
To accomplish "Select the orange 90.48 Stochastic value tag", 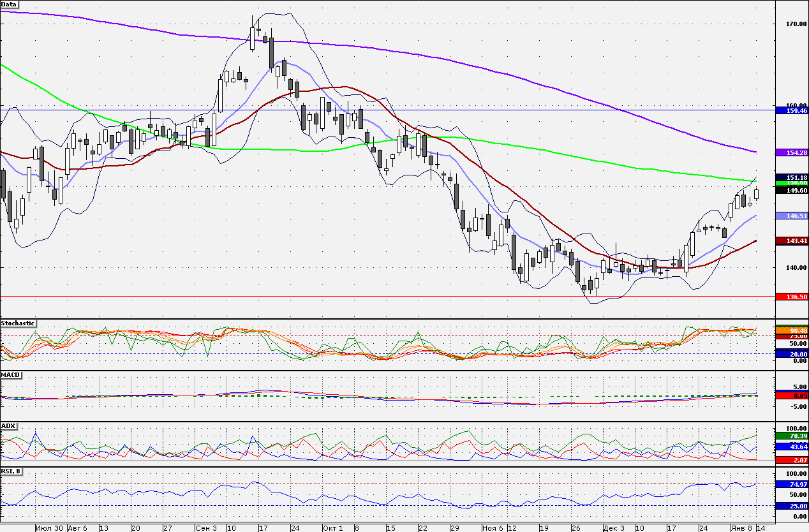I will 791,330.
